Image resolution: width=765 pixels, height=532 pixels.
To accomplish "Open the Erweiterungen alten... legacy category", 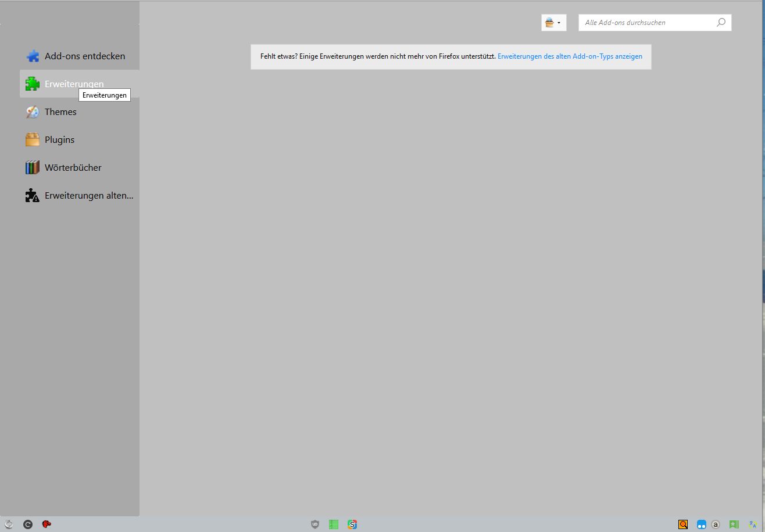I will coord(80,196).
